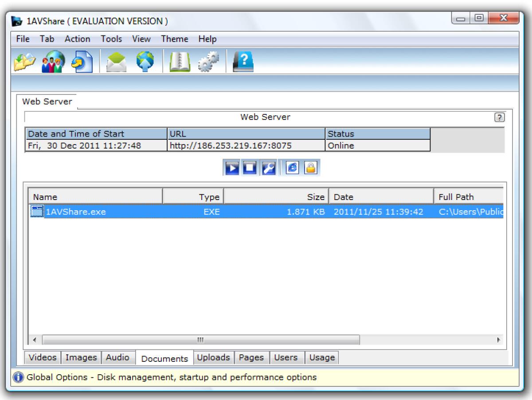The image size is (532, 400).
Task: Configure the web server with the wrench icon
Action: (x=268, y=167)
